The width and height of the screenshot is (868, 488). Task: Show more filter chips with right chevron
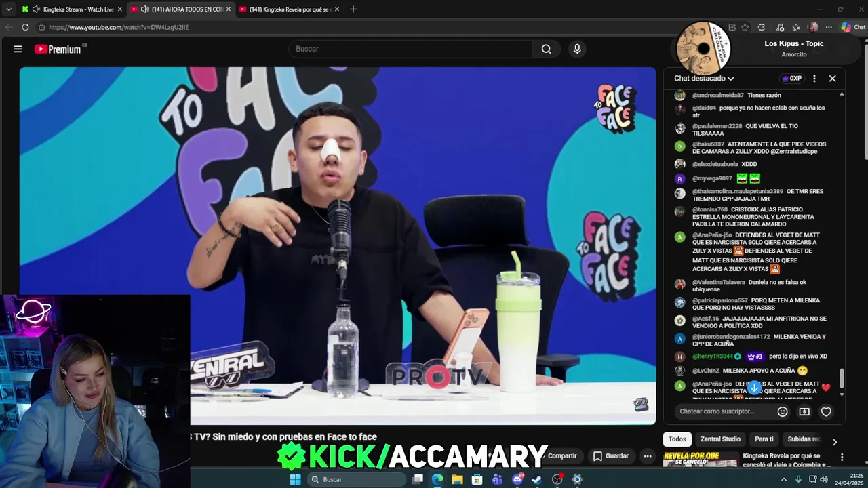click(x=834, y=441)
